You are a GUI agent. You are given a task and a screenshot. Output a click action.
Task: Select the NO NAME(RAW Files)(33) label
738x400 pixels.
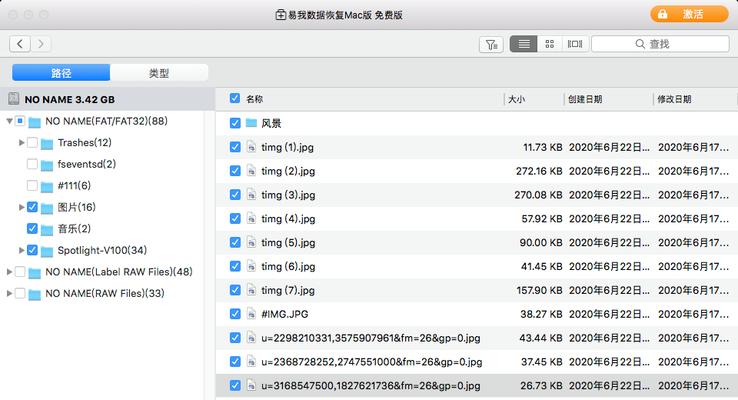(x=105, y=293)
